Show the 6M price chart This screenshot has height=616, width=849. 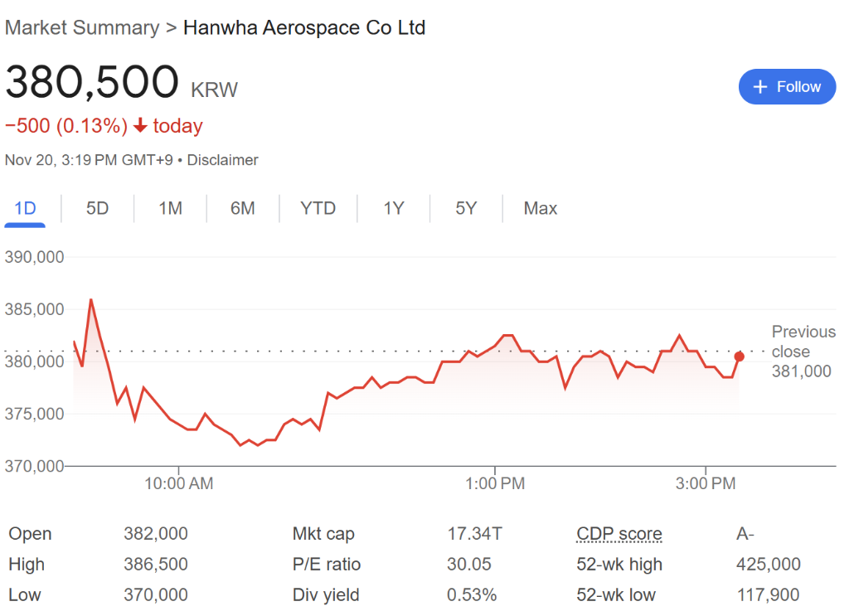242,208
